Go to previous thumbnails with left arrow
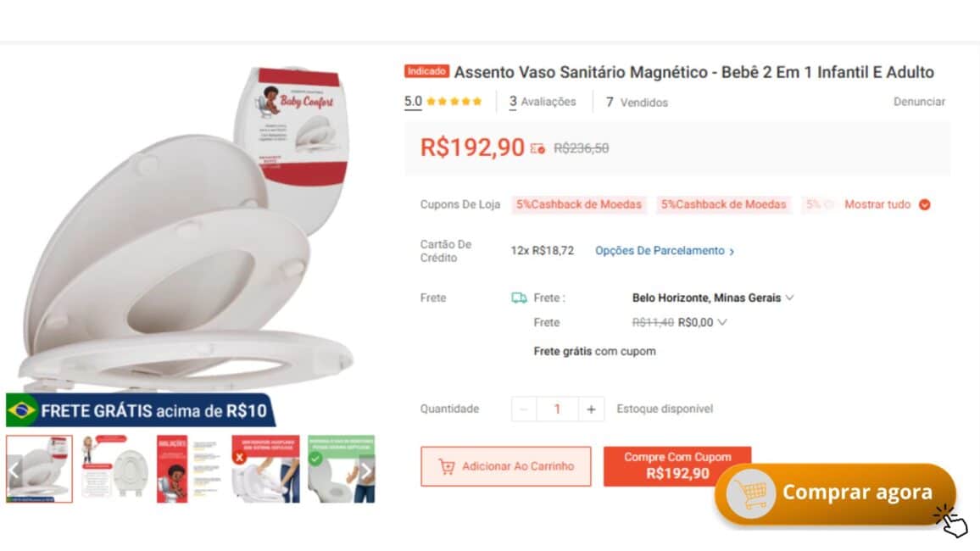 [14, 470]
